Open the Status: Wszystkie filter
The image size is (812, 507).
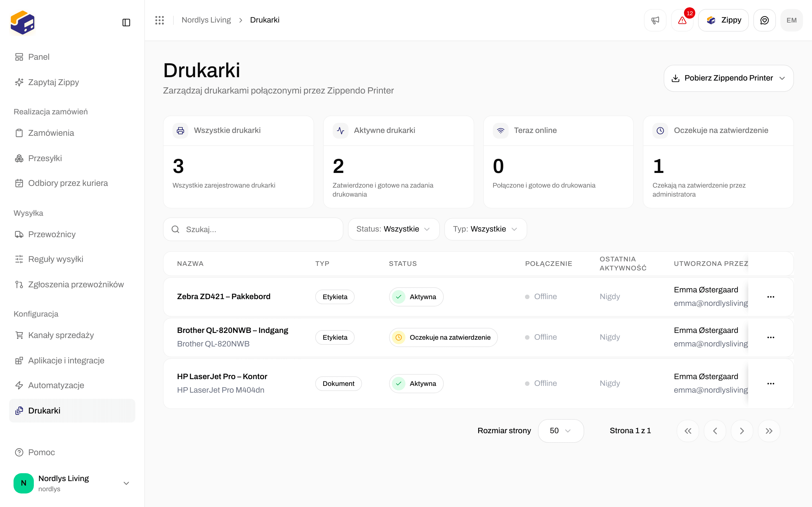pos(394,229)
